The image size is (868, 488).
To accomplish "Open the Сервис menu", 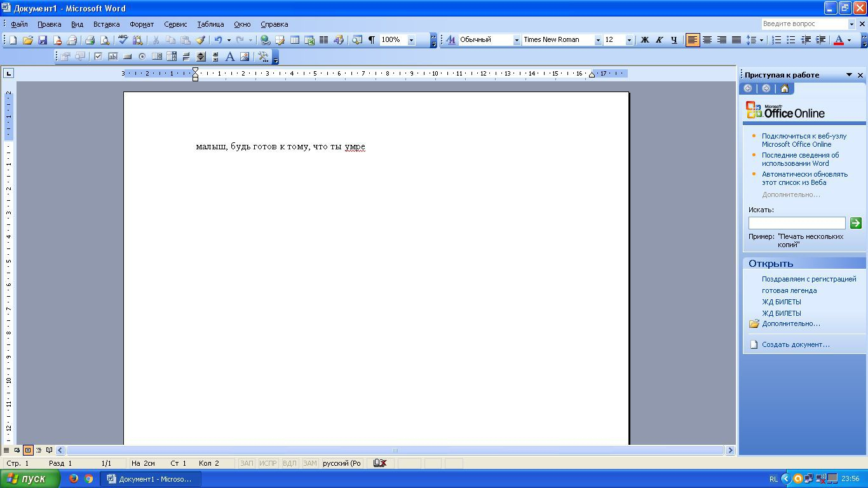I will click(x=175, y=24).
